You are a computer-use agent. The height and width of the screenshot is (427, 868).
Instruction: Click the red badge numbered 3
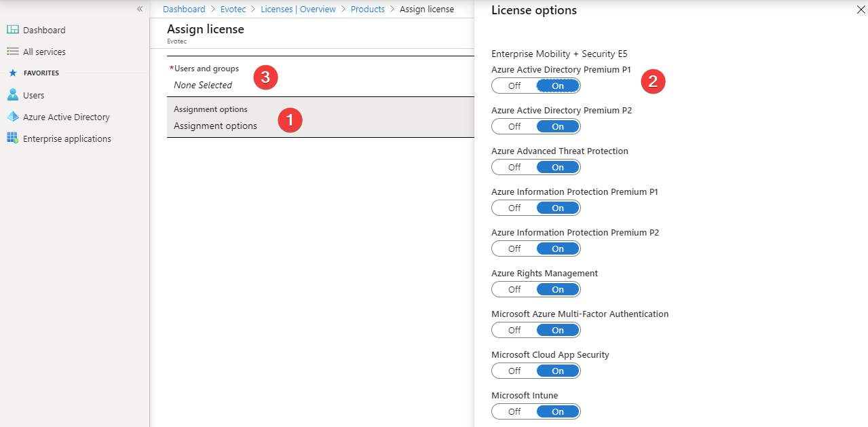point(265,77)
